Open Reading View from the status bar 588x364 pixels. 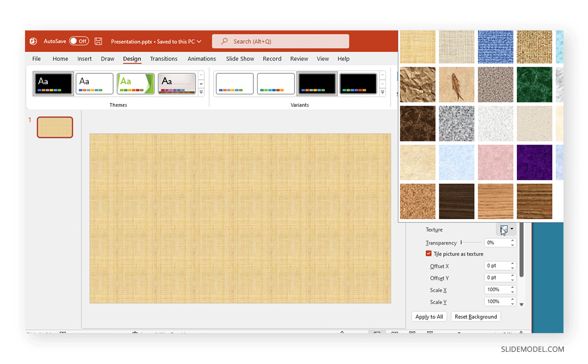pos(413,333)
